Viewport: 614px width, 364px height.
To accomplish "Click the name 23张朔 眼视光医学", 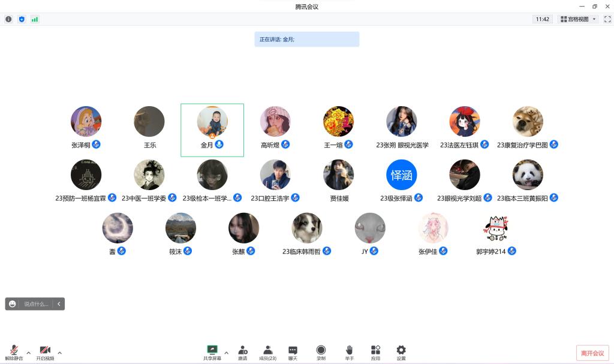I will pyautogui.click(x=402, y=145).
